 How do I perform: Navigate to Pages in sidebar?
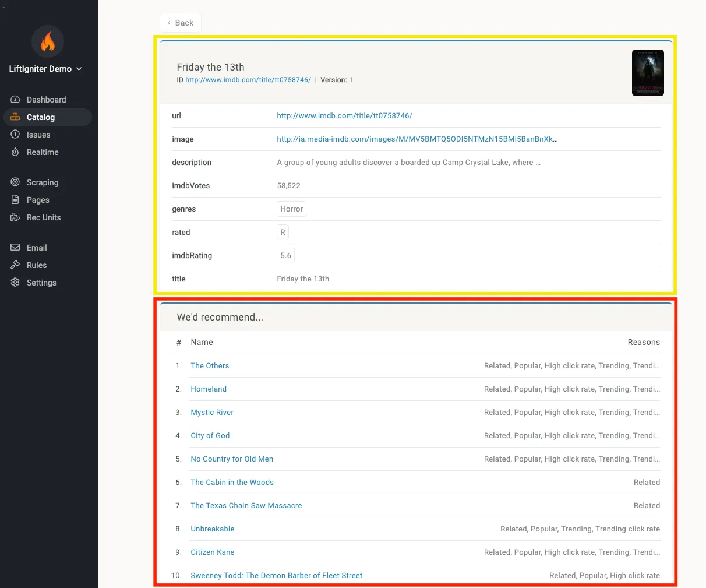coord(48,200)
